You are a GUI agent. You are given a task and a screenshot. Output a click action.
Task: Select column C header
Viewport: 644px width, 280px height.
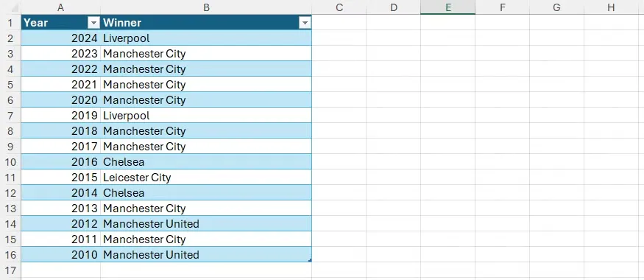tap(339, 7)
